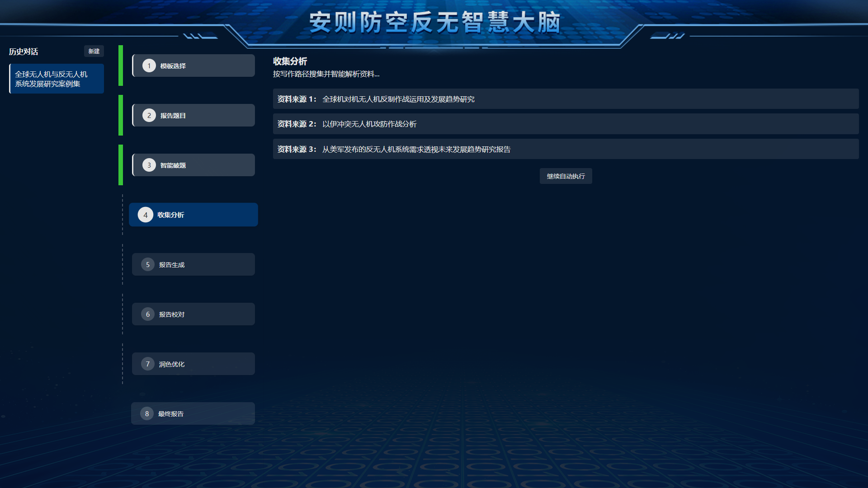868x488 pixels.
Task: Click the step 2 number circle
Action: click(149, 116)
